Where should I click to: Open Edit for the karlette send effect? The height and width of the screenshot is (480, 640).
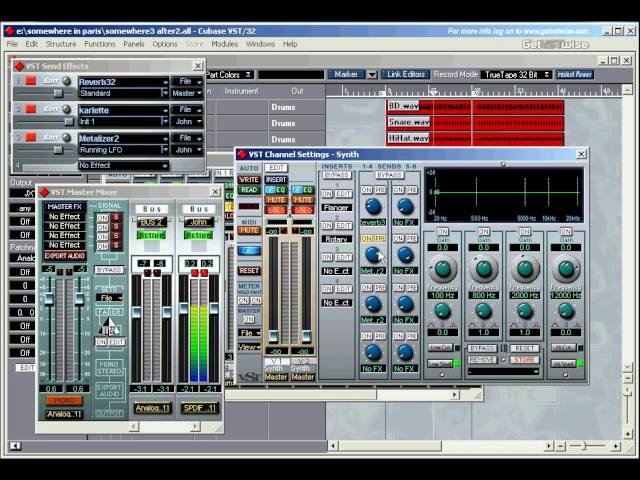click(51, 109)
